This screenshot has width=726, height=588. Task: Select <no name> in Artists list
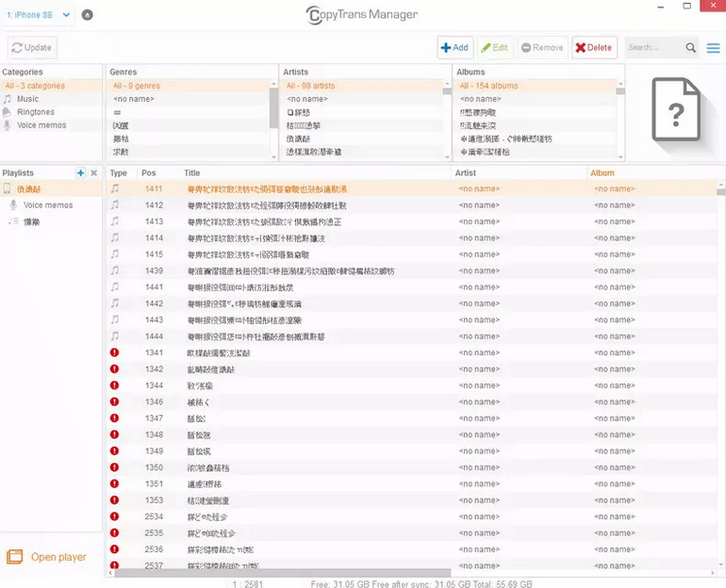(x=362, y=99)
